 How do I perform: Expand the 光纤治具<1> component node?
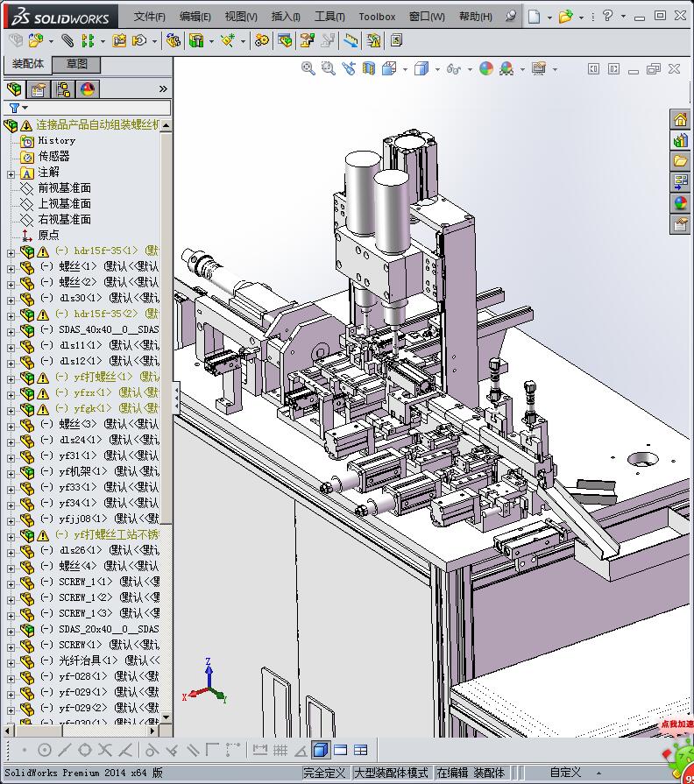(11, 663)
